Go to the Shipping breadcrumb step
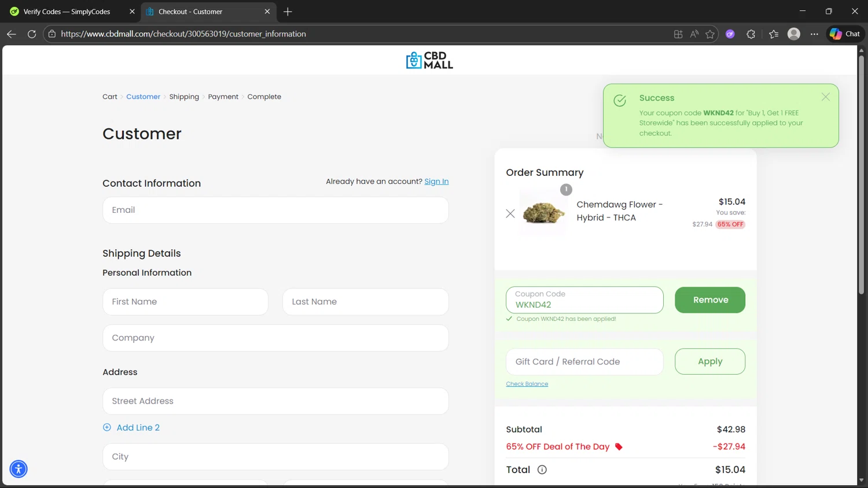The height and width of the screenshot is (488, 868). click(x=184, y=97)
